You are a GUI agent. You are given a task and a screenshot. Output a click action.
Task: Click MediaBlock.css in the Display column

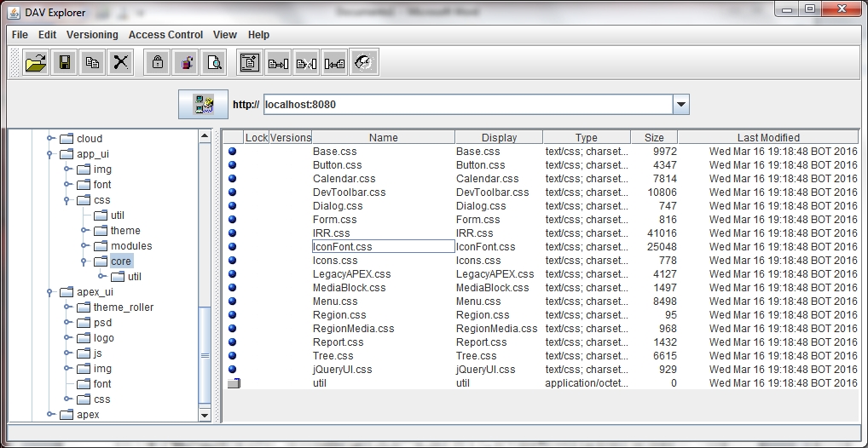[x=492, y=288]
